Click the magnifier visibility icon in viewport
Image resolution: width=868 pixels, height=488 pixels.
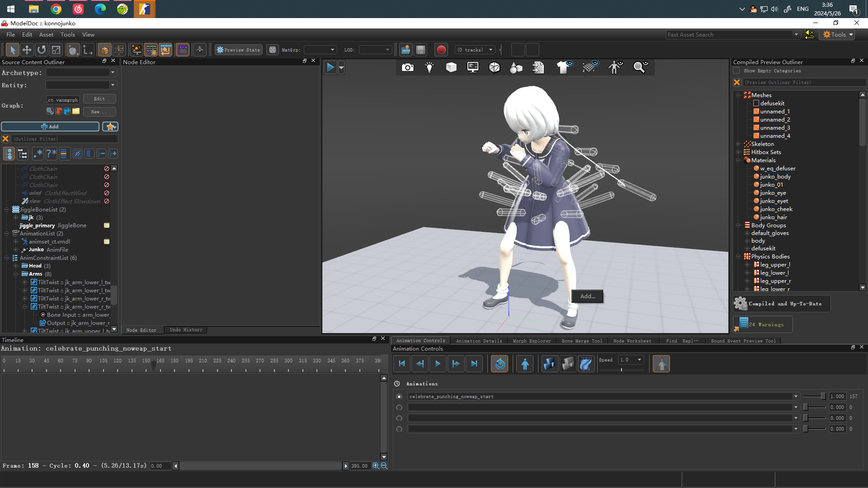(641, 67)
